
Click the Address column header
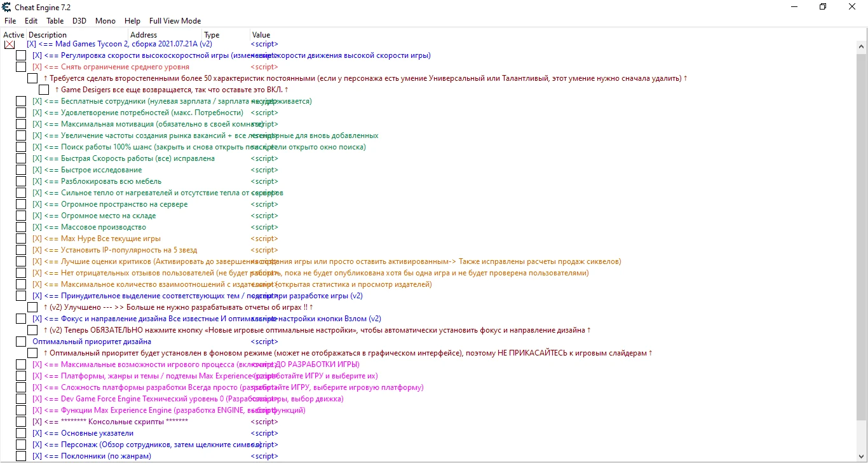[x=165, y=35]
